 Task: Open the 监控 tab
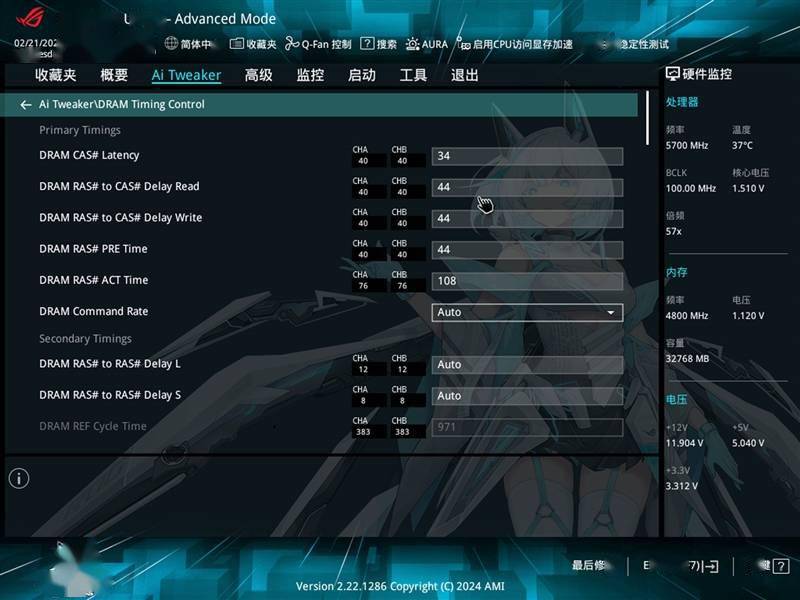(x=310, y=76)
